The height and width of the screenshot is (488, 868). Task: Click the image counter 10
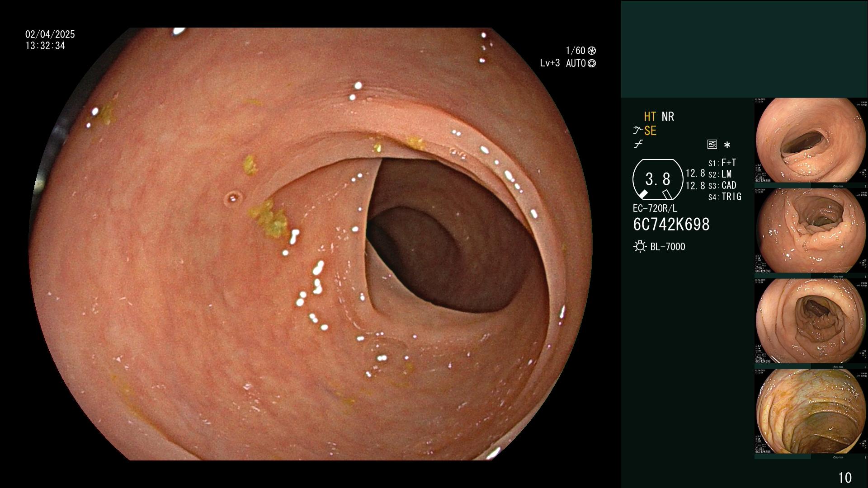click(845, 478)
